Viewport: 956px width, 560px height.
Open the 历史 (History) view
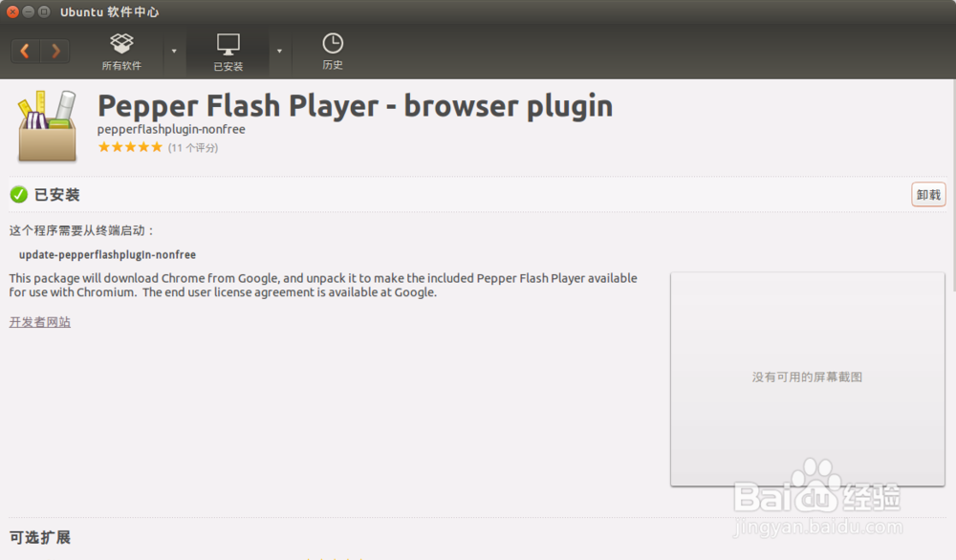(333, 52)
